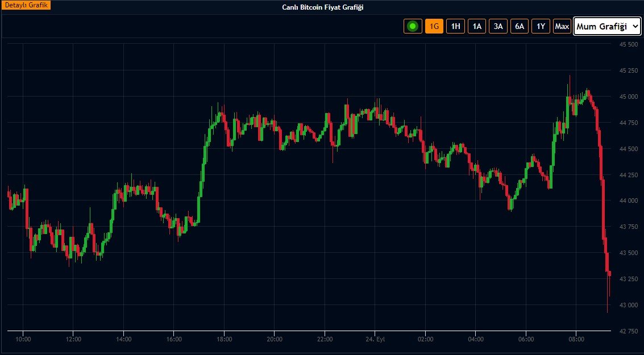Click the Canlı Bitcoin Fiyat Grafiği title
644x355 pixels.
(322, 7)
